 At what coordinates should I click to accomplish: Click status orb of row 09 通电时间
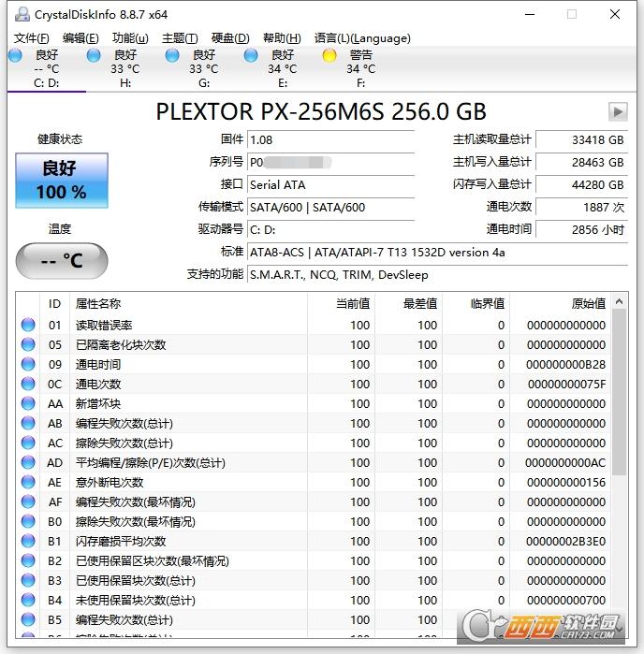coord(28,364)
